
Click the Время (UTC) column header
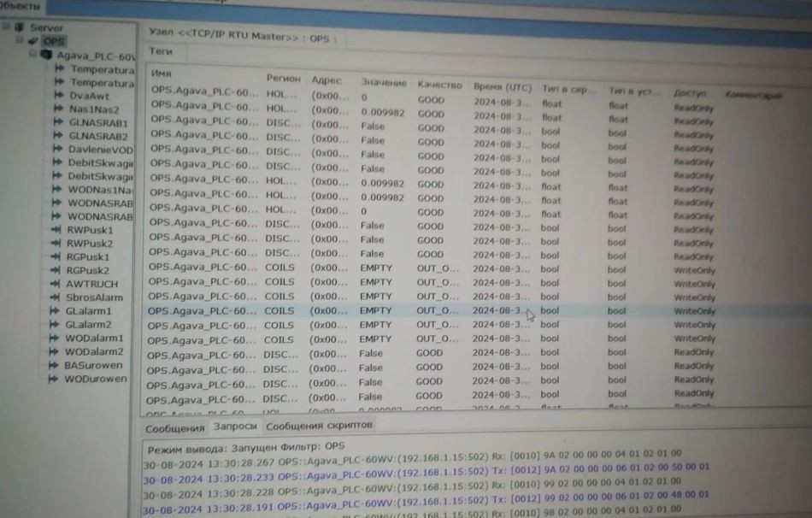pyautogui.click(x=502, y=87)
